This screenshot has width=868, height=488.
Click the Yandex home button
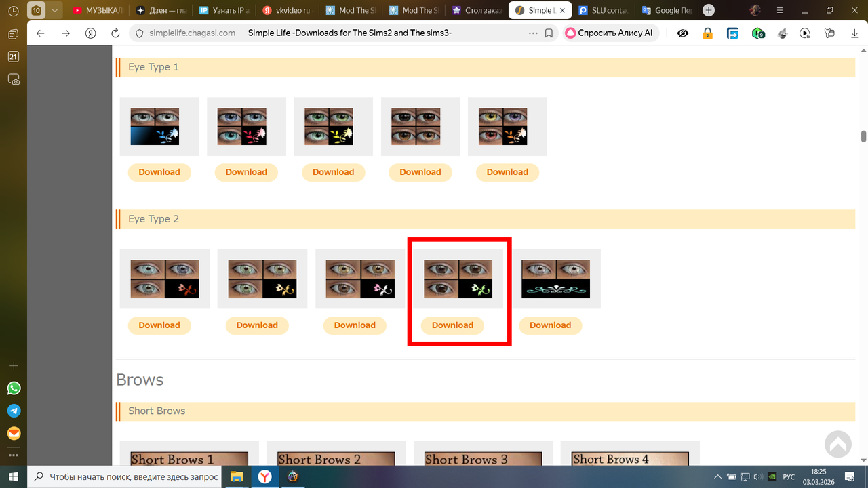[91, 33]
